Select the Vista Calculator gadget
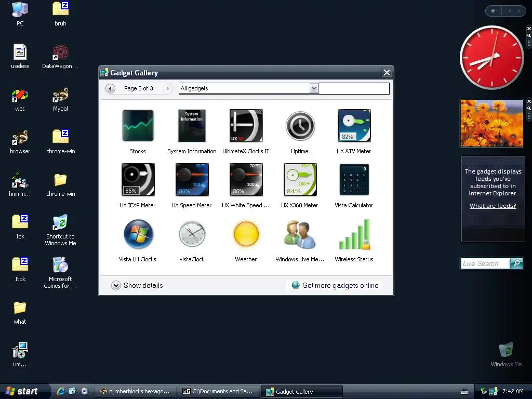Viewport: 532px width, 399px height. (354, 179)
